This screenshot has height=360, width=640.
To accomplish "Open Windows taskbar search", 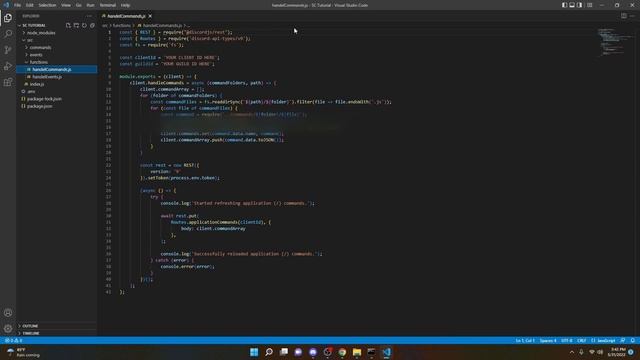I will point(269,352).
